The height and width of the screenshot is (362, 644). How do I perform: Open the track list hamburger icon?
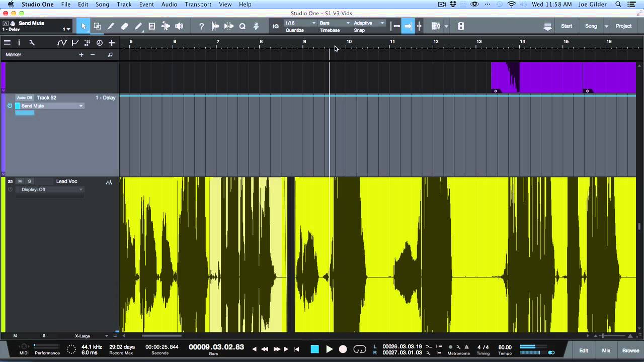click(7, 43)
